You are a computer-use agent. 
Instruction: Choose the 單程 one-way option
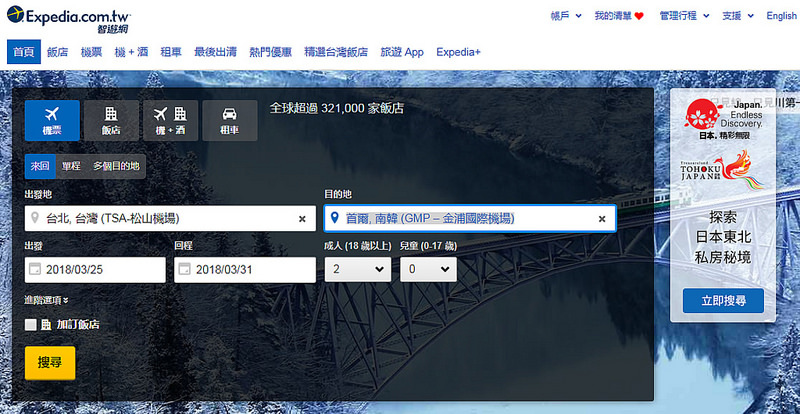pyautogui.click(x=71, y=166)
